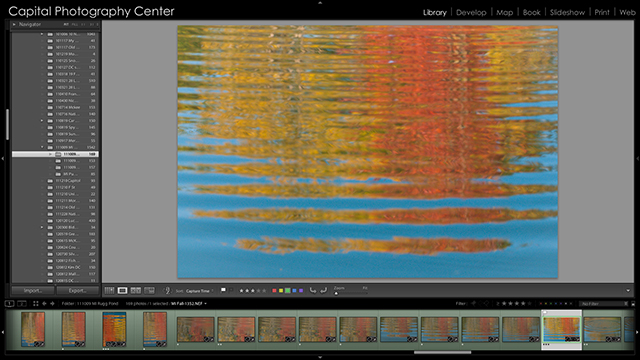The width and height of the screenshot is (640, 360).
Task: Expand the 120306 folder triangle
Action: coord(42,227)
